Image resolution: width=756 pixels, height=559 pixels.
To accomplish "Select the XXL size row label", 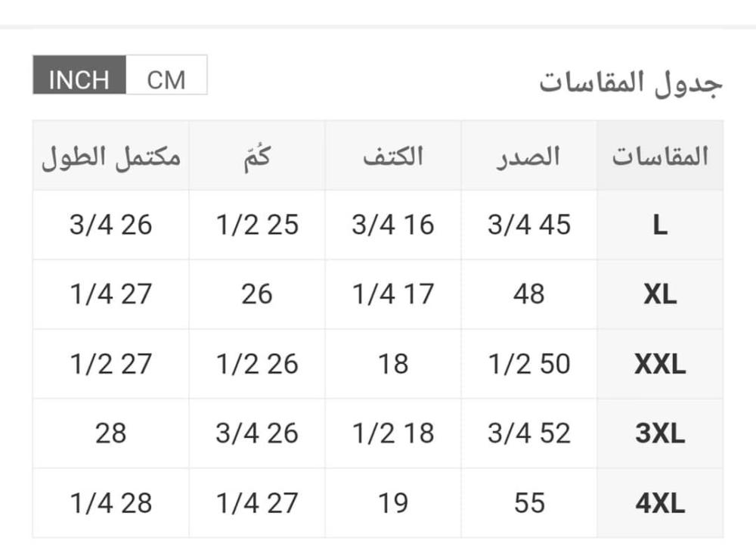I will (660, 364).
